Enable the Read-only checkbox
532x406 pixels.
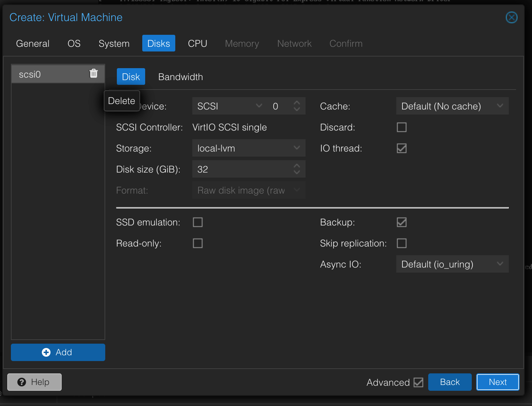coord(198,243)
